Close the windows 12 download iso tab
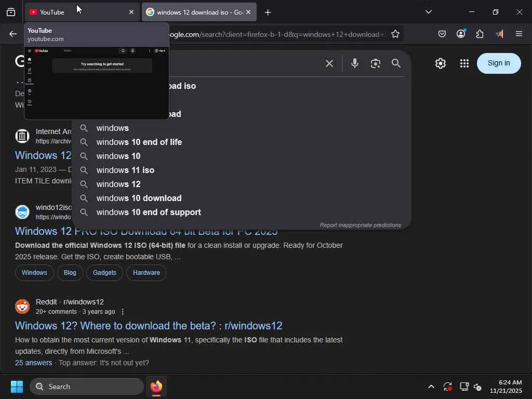This screenshot has height=399, width=532. point(248,12)
